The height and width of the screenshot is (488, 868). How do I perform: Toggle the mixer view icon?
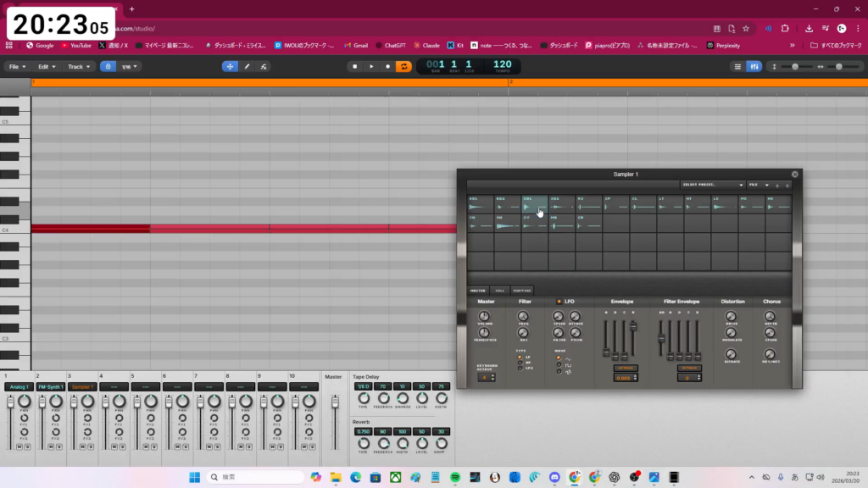pyautogui.click(x=754, y=66)
